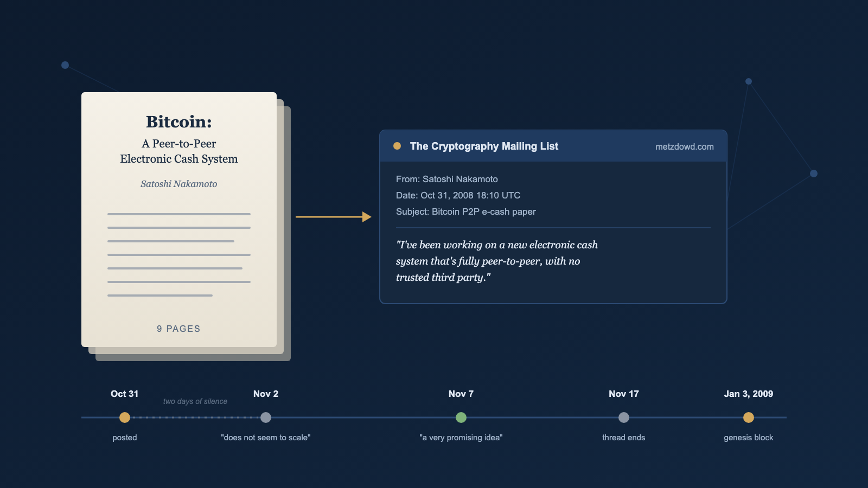Click the Jan 3, 2009 date label
868x488 pixels.
[749, 394]
